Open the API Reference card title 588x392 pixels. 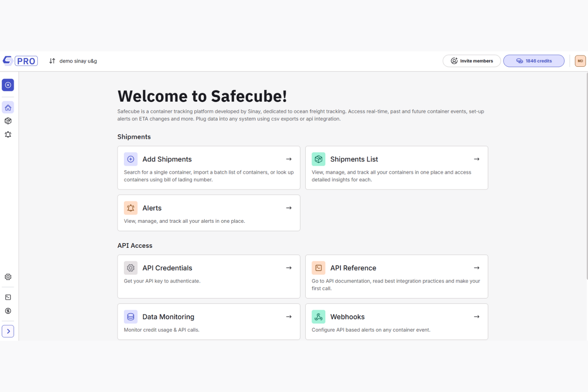coord(353,268)
